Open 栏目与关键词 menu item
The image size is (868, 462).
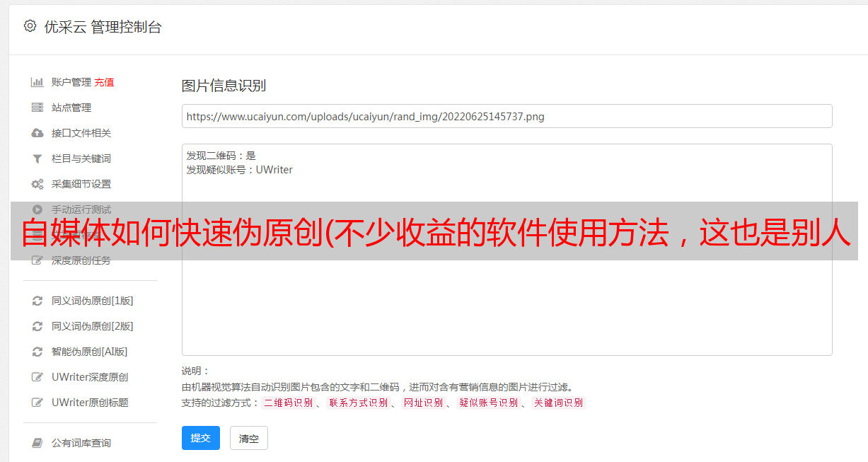coord(81,158)
